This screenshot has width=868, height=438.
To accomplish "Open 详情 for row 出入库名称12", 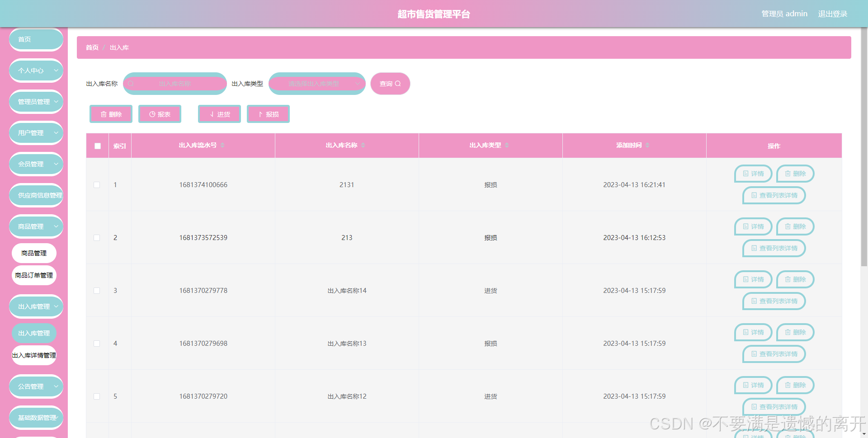I will [753, 385].
